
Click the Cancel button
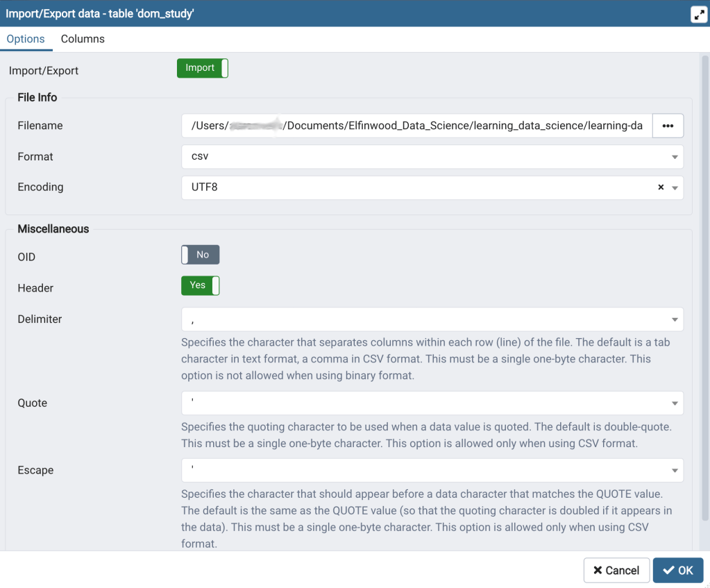pos(616,570)
